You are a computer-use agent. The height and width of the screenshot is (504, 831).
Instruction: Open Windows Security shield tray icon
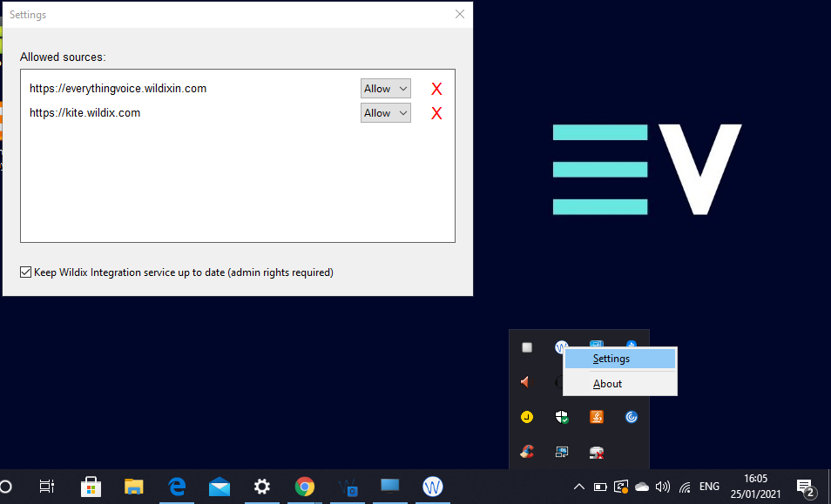[562, 417]
